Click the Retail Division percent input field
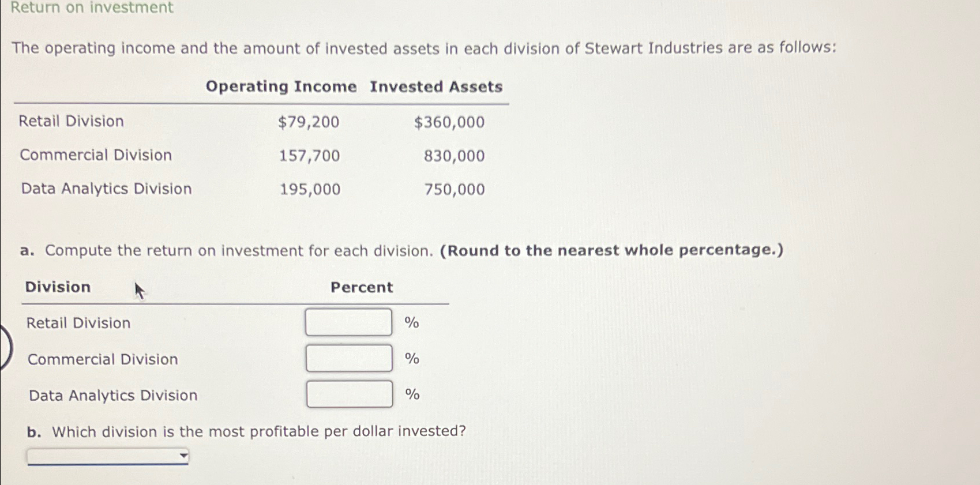Screen dimensions: 980x485 [348, 322]
